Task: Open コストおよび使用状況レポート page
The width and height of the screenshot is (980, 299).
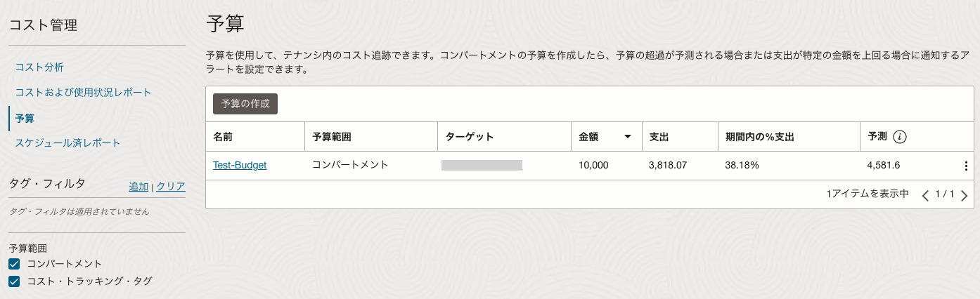Action: pyautogui.click(x=83, y=93)
